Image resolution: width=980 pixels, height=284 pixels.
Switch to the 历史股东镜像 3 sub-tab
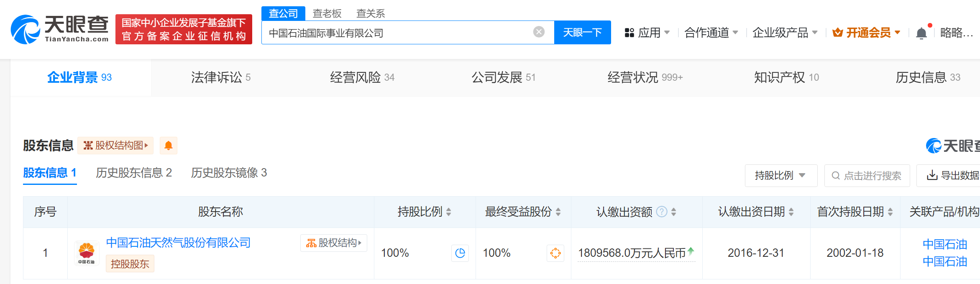click(x=229, y=173)
